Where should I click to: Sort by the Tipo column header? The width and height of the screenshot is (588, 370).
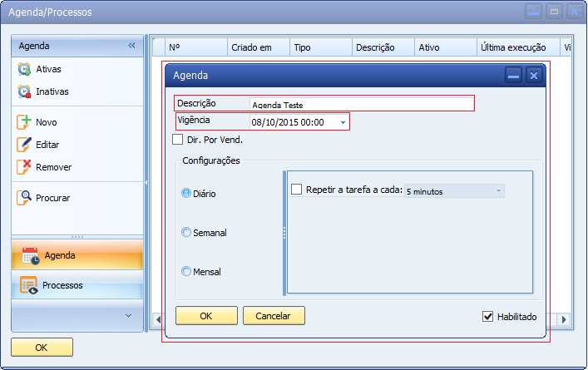click(321, 47)
